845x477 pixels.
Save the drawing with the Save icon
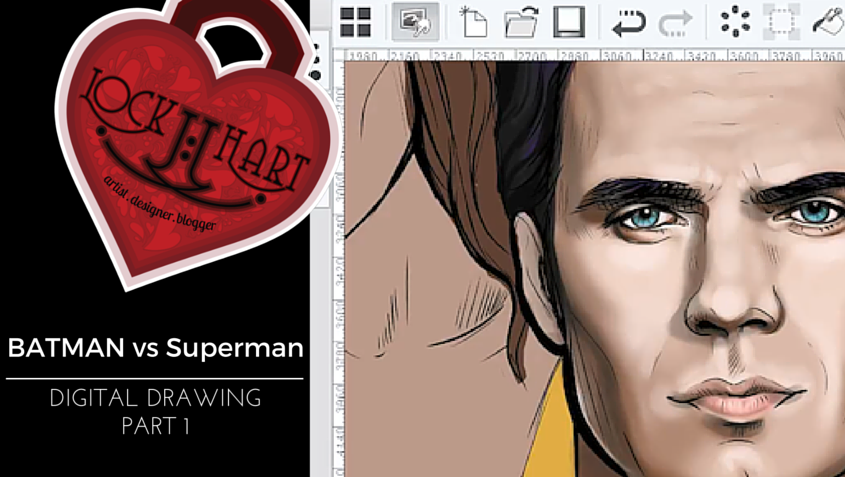point(569,21)
